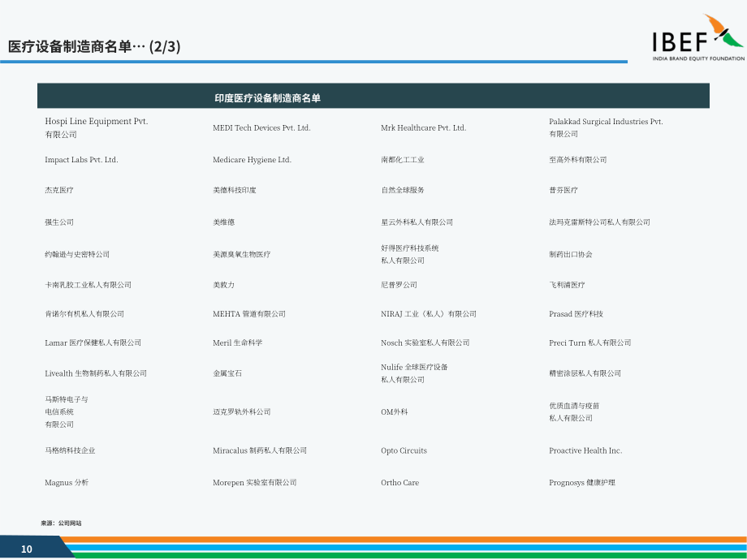This screenshot has width=747, height=560.
Task: Click the 卡南乳胶工业私人有限公司 entry
Action: [x=89, y=285]
